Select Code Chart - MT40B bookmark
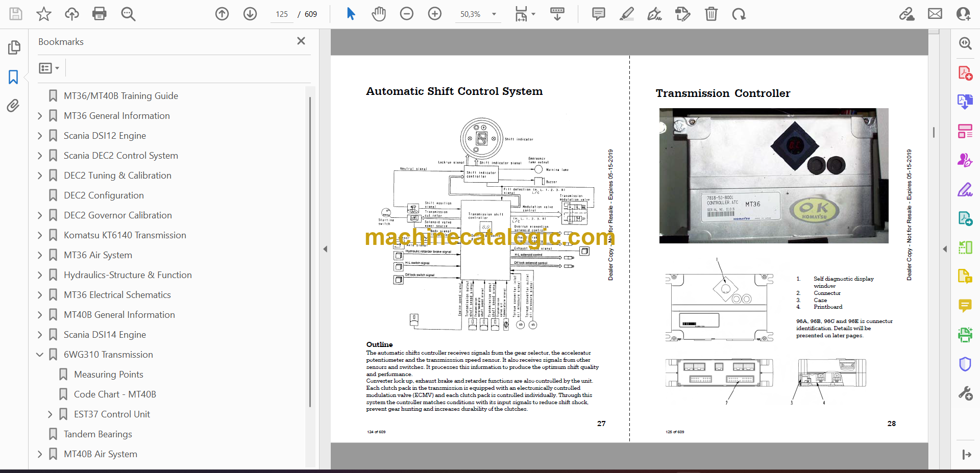The image size is (980, 473). click(115, 394)
